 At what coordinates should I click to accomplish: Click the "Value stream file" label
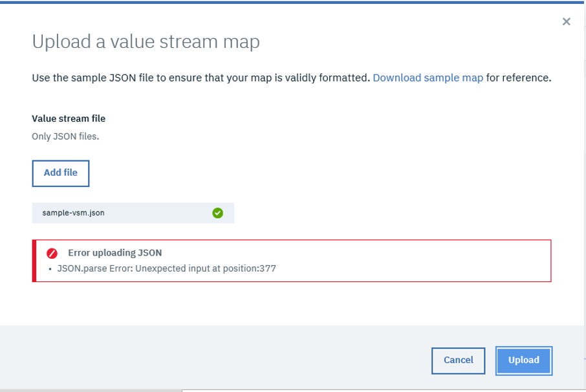(x=69, y=119)
